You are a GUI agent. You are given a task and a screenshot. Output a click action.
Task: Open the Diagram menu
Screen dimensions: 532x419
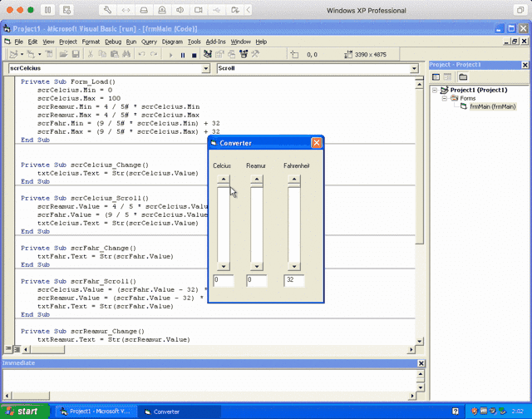172,42
